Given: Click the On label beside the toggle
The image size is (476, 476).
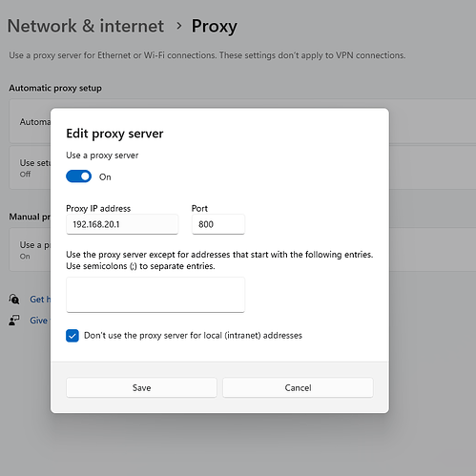Looking at the screenshot, I should tap(105, 177).
